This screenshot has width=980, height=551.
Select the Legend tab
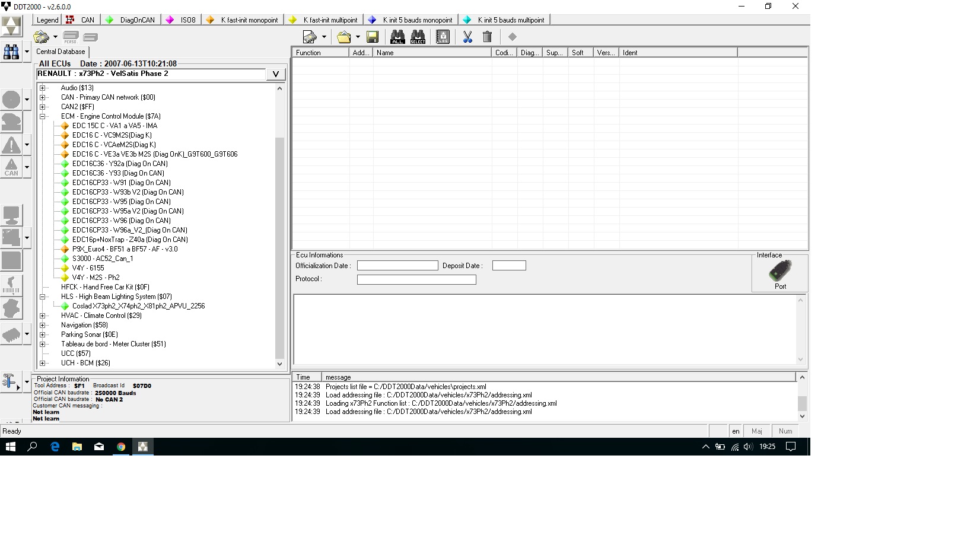pos(47,20)
